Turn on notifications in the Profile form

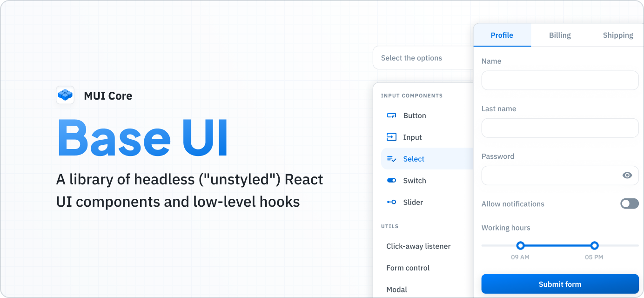(x=629, y=203)
